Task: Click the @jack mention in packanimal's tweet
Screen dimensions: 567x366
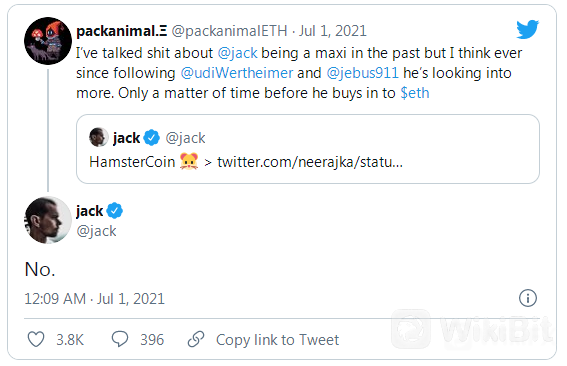Action: pos(238,53)
